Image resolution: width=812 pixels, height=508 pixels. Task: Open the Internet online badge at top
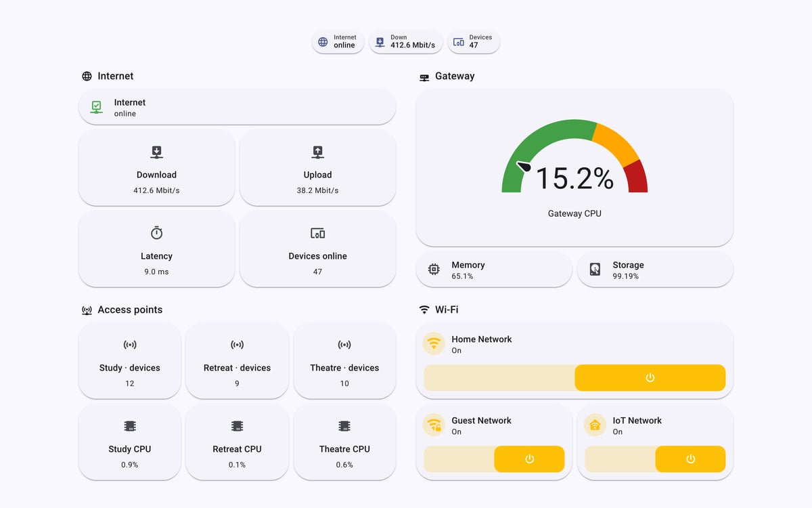coord(338,42)
